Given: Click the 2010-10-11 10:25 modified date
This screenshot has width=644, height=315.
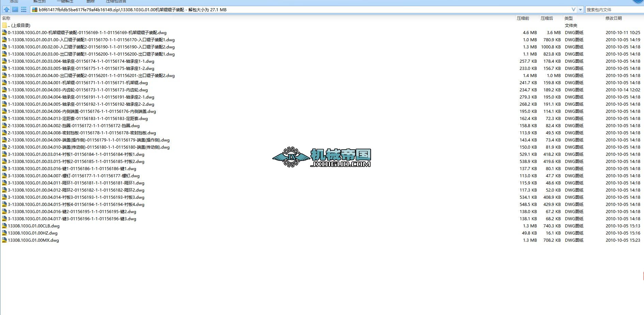Looking at the screenshot, I should [x=623, y=33].
